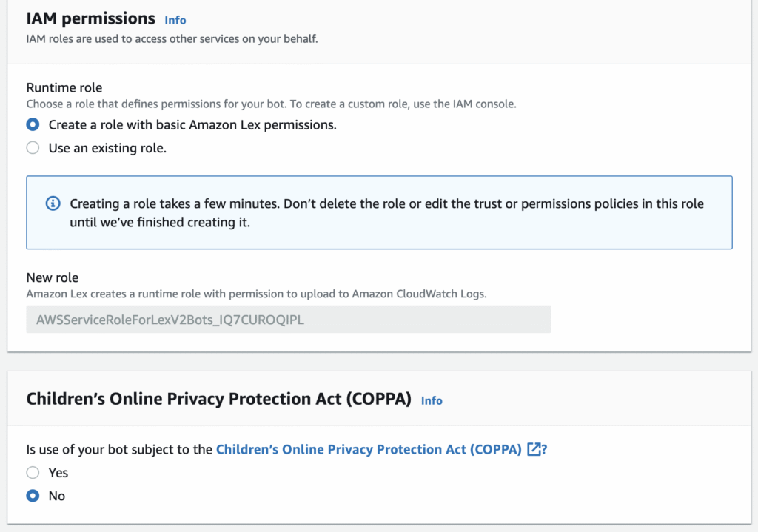Click the 'IAM permissions' section heading
This screenshot has height=532, width=758.
(x=91, y=18)
